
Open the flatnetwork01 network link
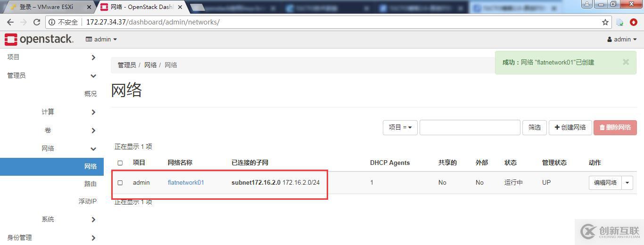coord(186,182)
